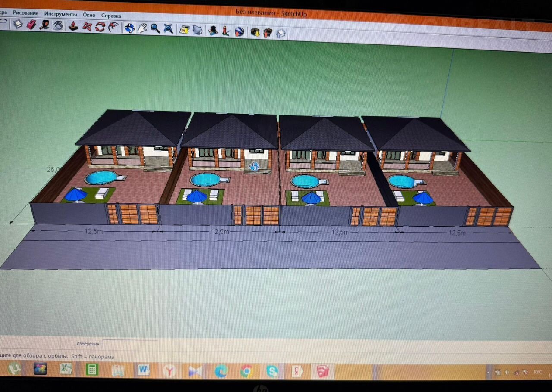Choose the Push/Pull tool
552x392 pixels.
coord(73,26)
